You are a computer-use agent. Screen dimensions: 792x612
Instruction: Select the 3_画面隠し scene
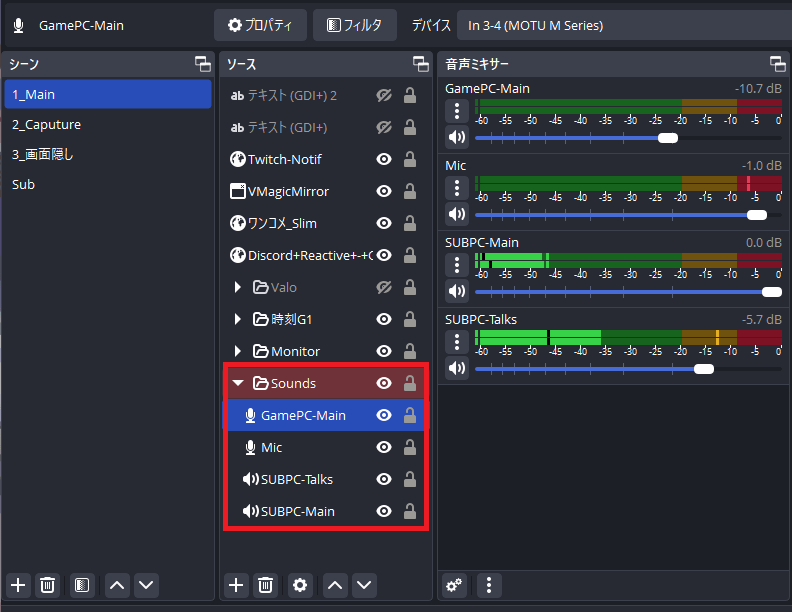click(108, 155)
